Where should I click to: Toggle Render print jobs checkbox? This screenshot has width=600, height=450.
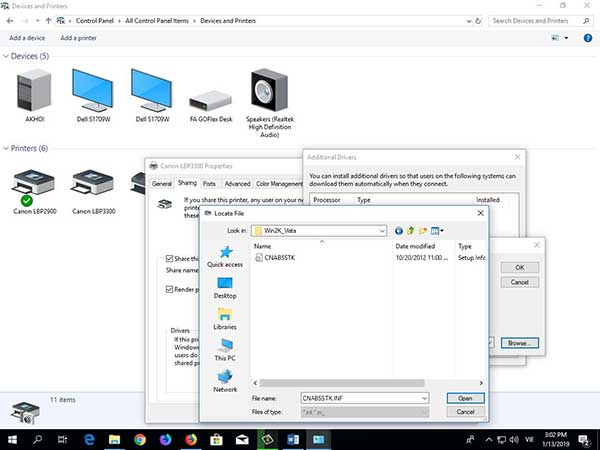coord(170,289)
